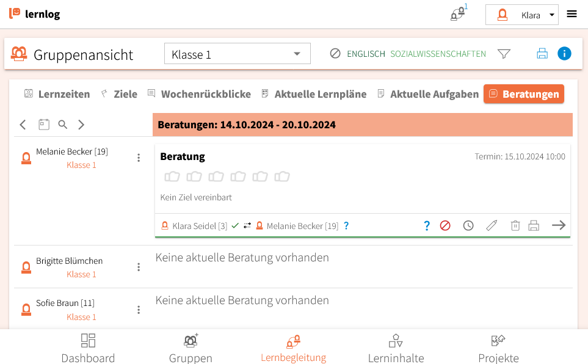Switch to the Aktuelle Lernpläne tab
Image resolution: width=588 pixels, height=364 pixels.
(x=314, y=94)
